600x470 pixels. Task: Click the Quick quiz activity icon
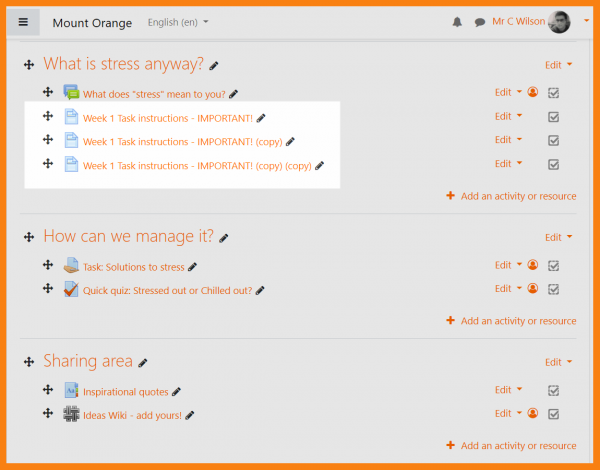pyautogui.click(x=71, y=290)
